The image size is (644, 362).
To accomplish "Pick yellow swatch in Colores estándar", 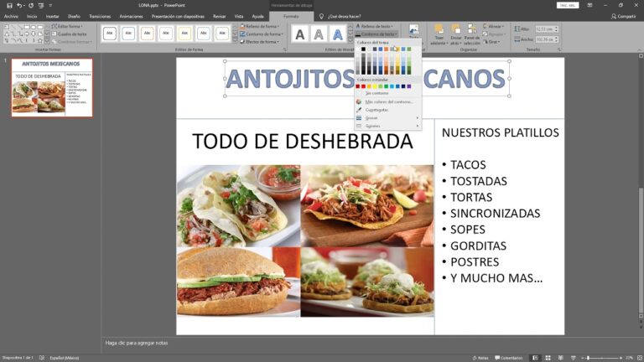I will tap(375, 86).
